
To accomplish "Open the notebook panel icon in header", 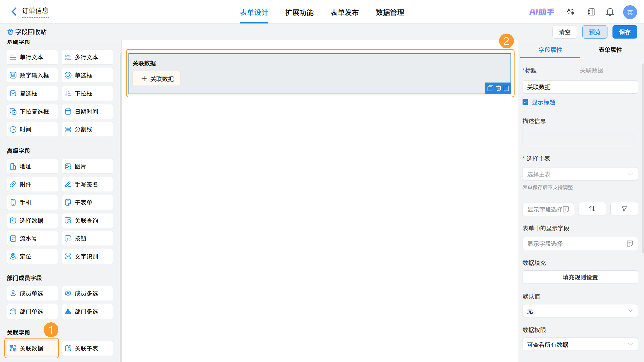I will pos(591,12).
